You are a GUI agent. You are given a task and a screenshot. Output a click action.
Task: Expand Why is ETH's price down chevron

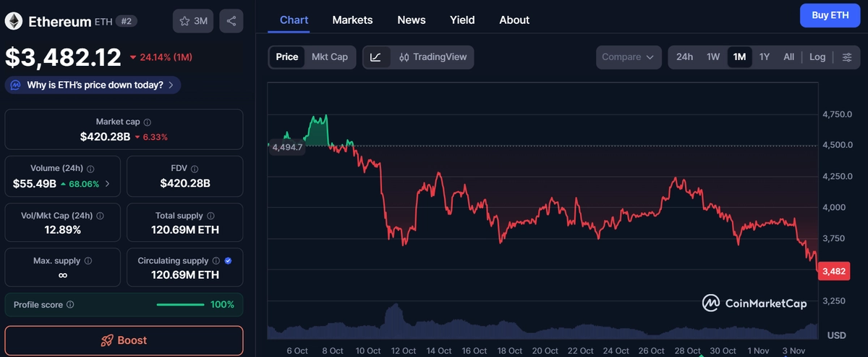[x=171, y=85]
